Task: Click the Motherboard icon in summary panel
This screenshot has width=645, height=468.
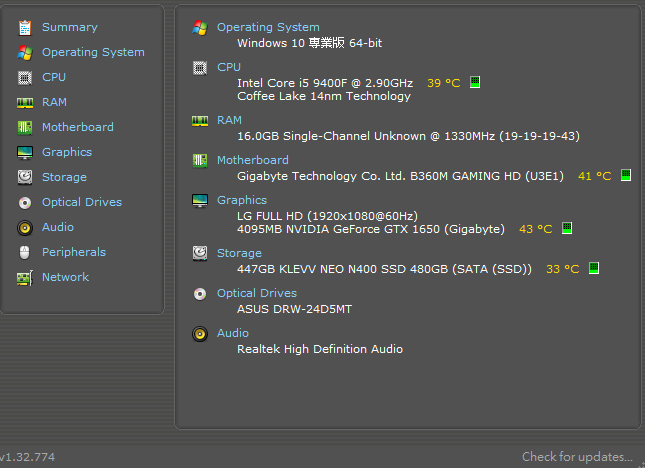Action: 200,160
